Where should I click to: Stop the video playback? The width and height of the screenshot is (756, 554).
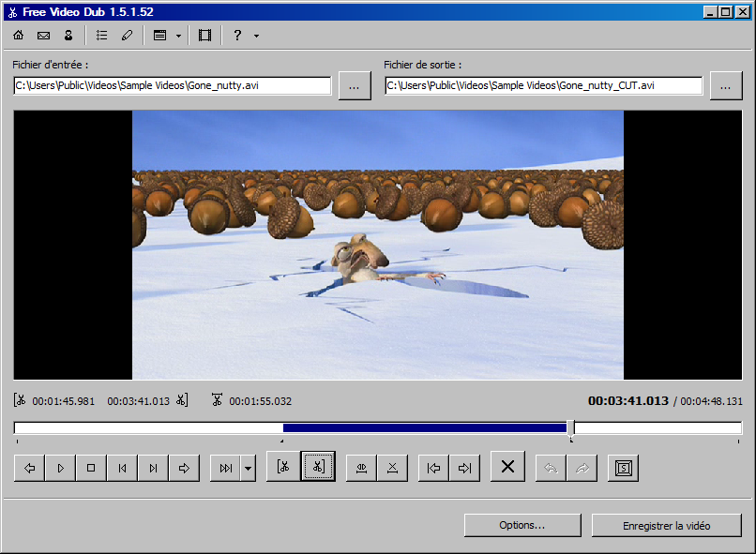91,468
